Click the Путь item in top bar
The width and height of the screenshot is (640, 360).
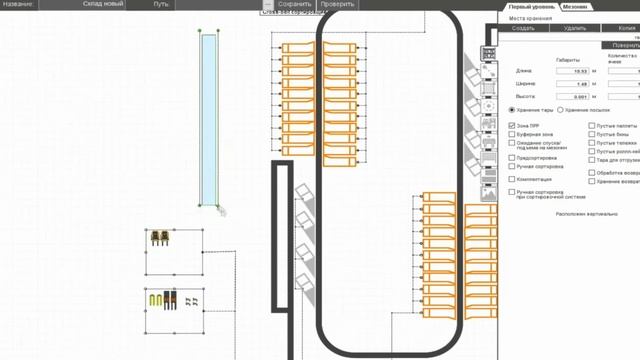[x=161, y=4]
